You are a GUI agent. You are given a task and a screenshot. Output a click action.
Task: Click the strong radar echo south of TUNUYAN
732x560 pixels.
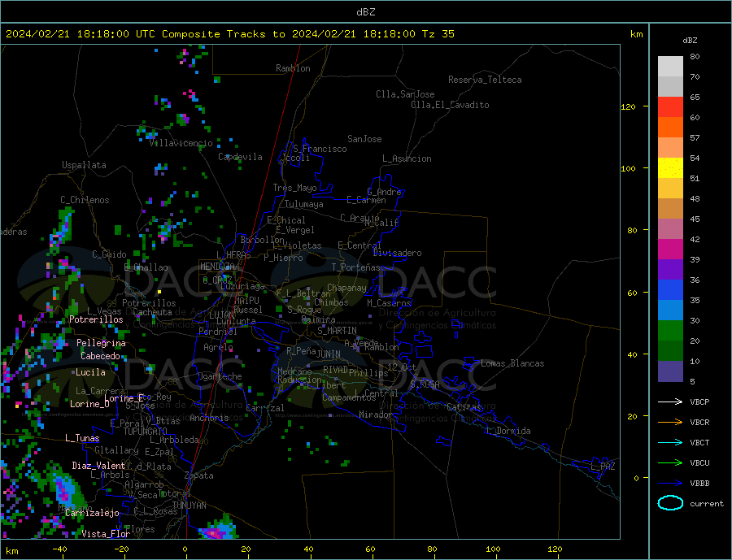pos(218,529)
